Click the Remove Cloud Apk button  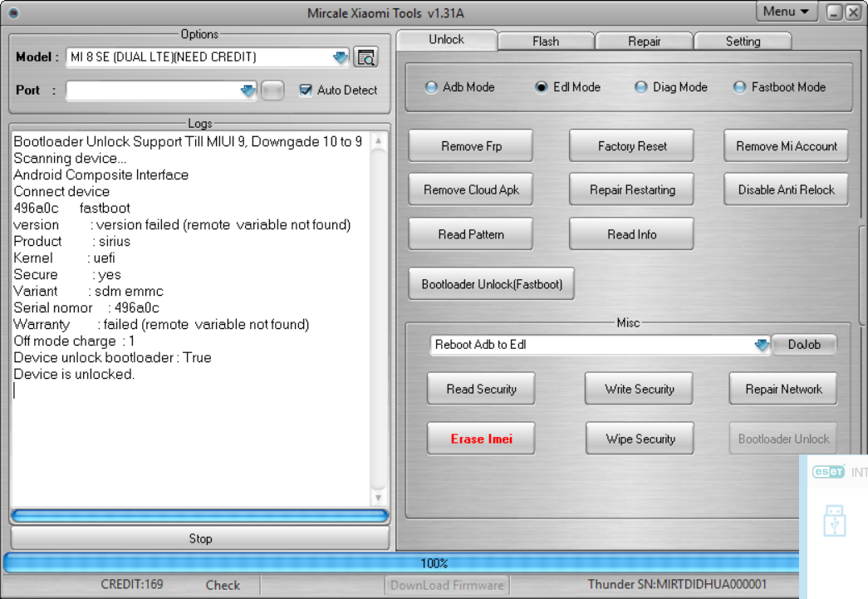click(471, 190)
